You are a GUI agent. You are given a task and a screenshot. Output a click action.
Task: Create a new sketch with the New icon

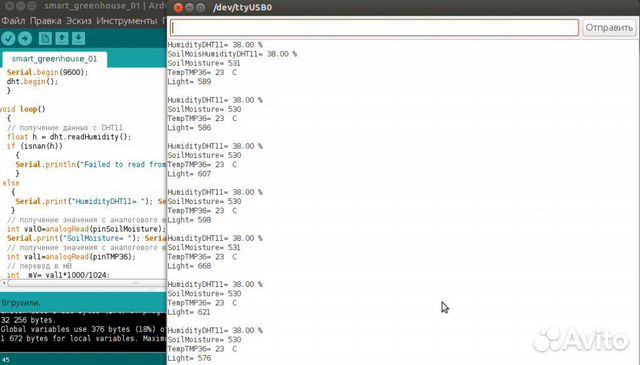pos(45,38)
